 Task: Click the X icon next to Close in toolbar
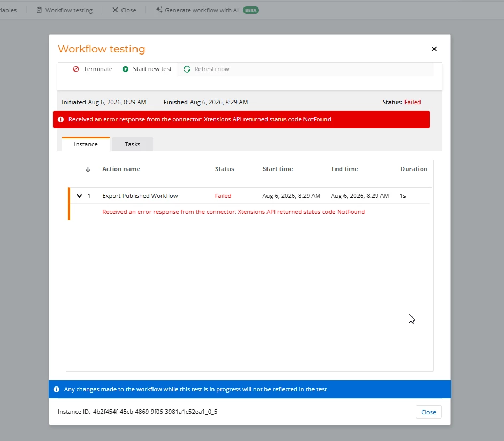coord(115,10)
